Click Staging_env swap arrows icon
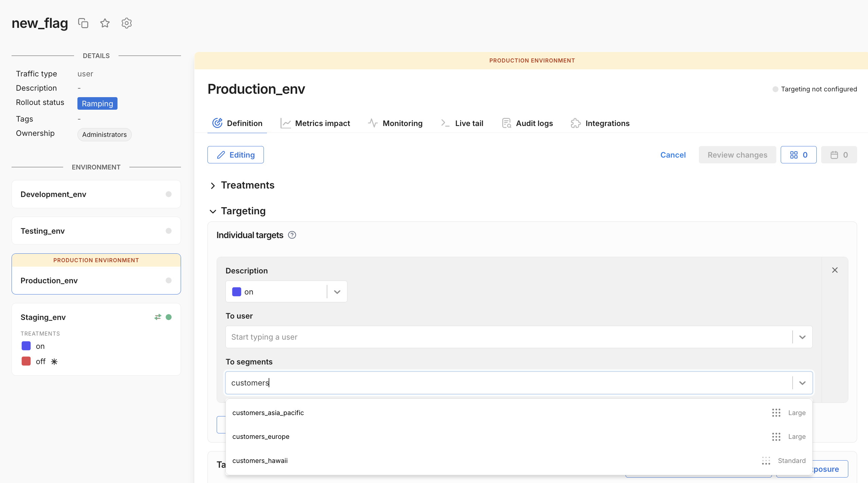Viewport: 868px width, 483px height. pos(158,317)
